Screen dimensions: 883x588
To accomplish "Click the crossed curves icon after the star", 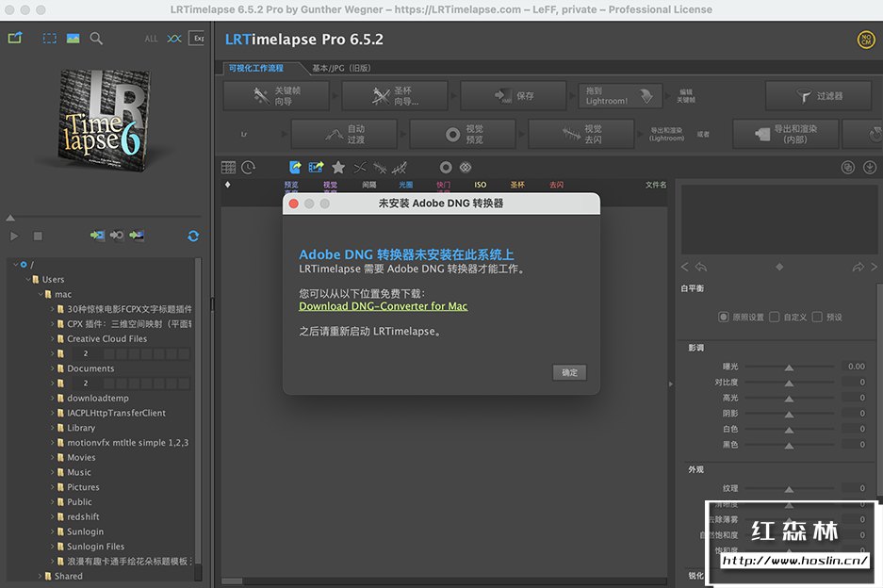I will 359,168.
